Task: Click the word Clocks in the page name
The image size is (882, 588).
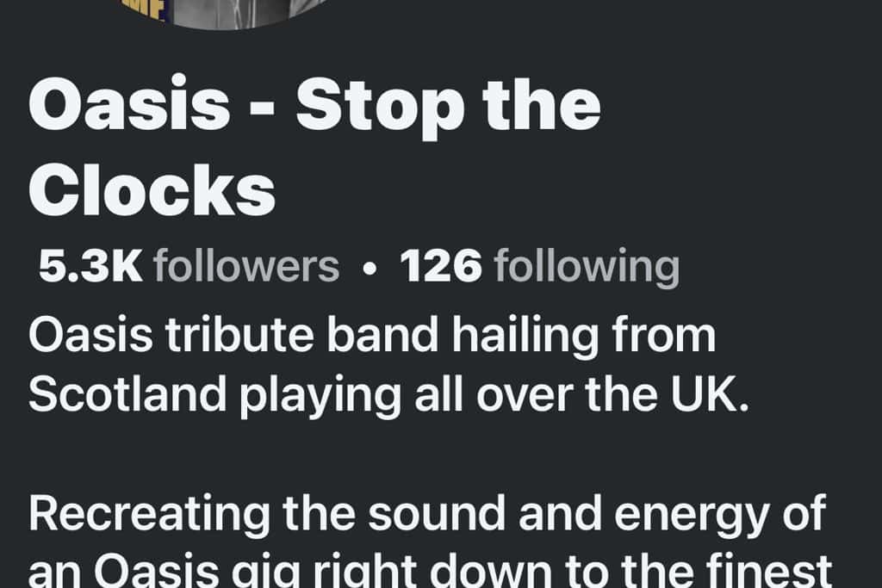Action: [152, 190]
